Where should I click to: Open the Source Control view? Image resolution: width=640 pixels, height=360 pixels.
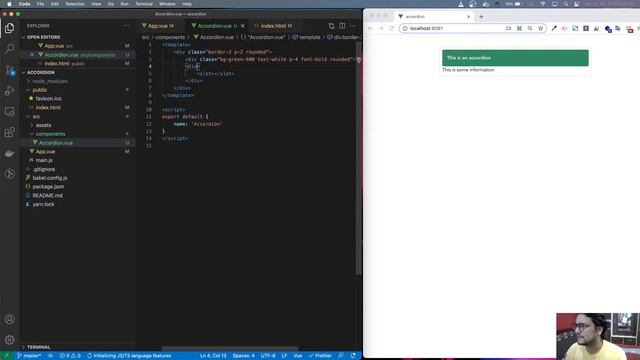click(x=9, y=70)
